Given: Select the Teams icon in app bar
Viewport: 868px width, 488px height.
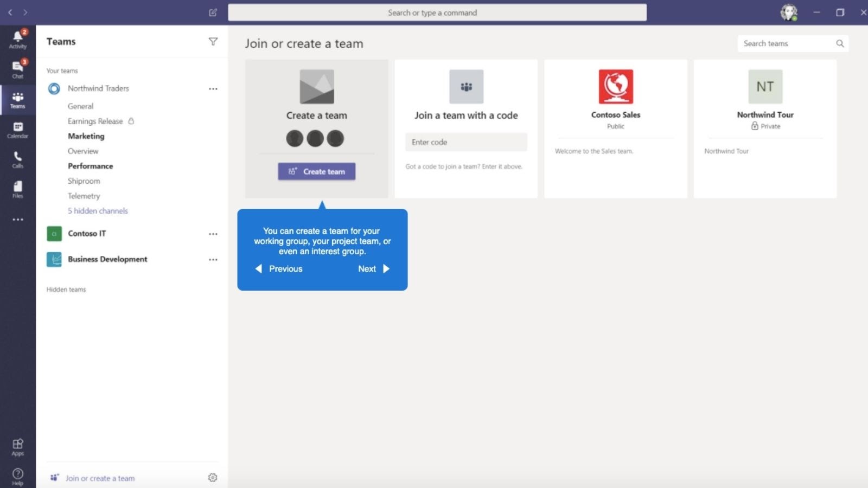Looking at the screenshot, I should coord(17,100).
